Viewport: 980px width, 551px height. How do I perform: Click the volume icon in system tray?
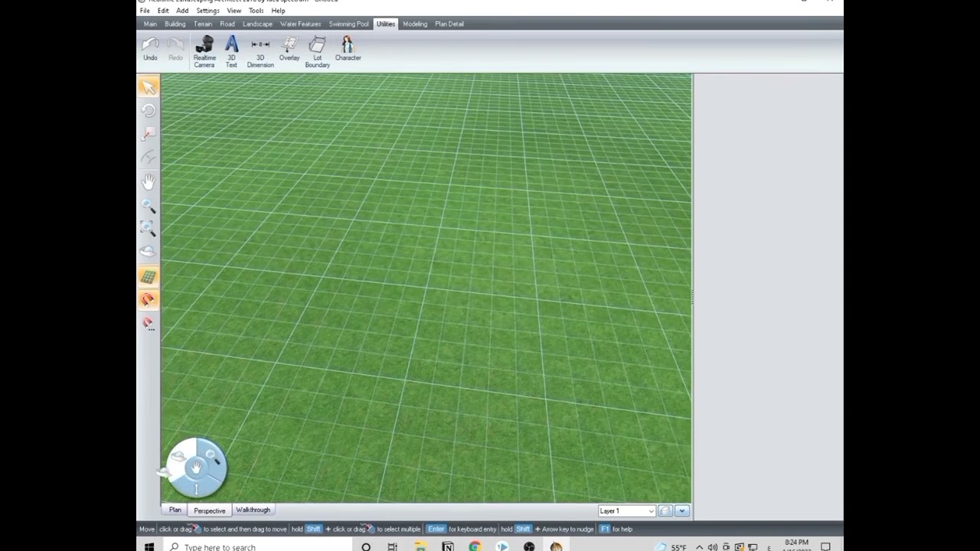pos(713,546)
